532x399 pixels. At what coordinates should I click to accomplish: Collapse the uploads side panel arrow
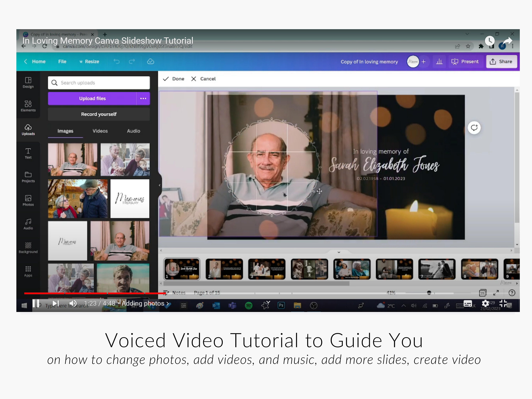[x=160, y=185]
